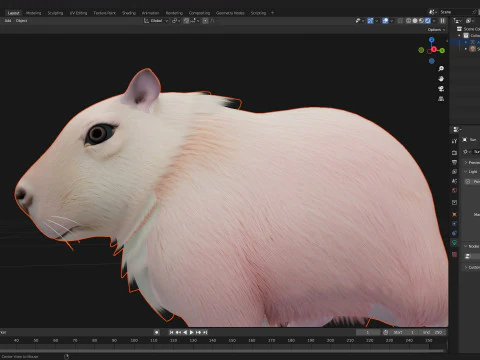Open the Output properties tab
Image resolution: width=480 pixels, height=360 pixels.
(x=454, y=162)
